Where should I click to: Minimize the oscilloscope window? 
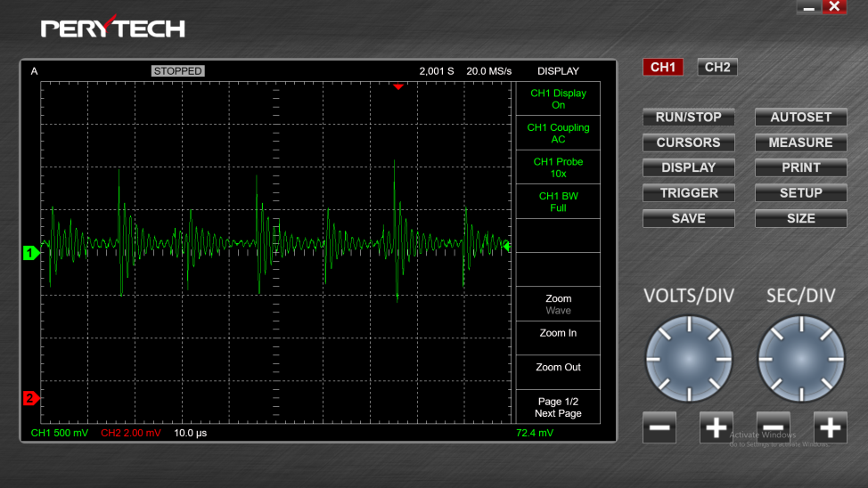809,6
